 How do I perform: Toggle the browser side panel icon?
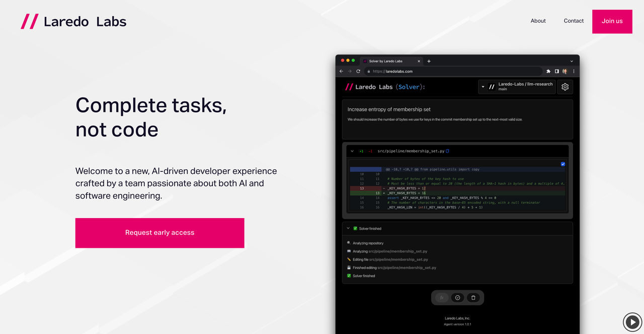(556, 71)
